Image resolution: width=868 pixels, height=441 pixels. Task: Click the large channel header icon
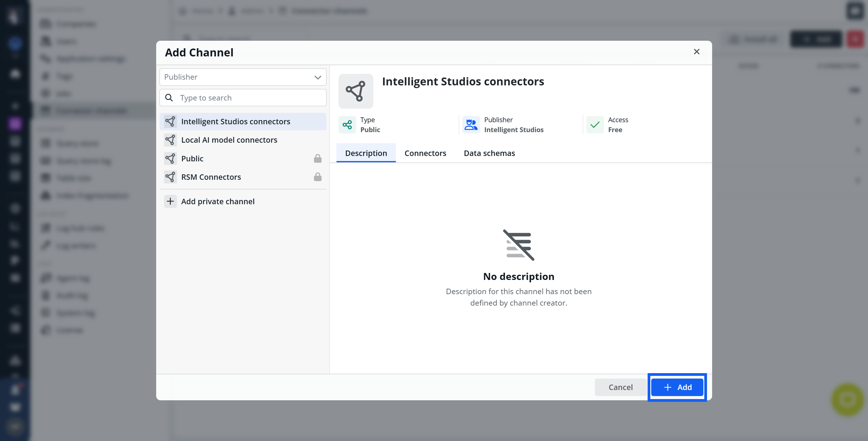[355, 91]
